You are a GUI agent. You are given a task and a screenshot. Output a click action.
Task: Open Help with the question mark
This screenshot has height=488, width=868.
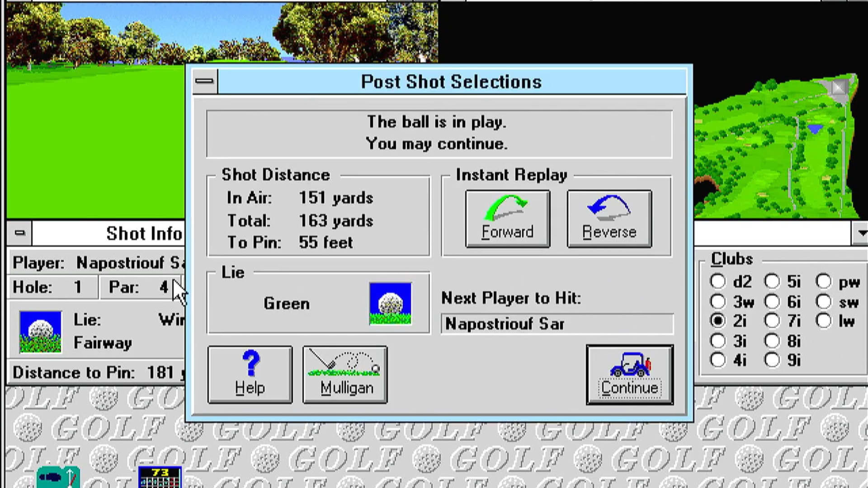point(250,375)
